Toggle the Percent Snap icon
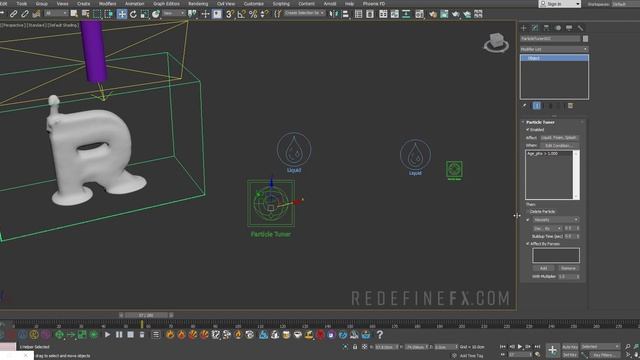Image resolution: width=640 pixels, height=360 pixels. (253, 14)
